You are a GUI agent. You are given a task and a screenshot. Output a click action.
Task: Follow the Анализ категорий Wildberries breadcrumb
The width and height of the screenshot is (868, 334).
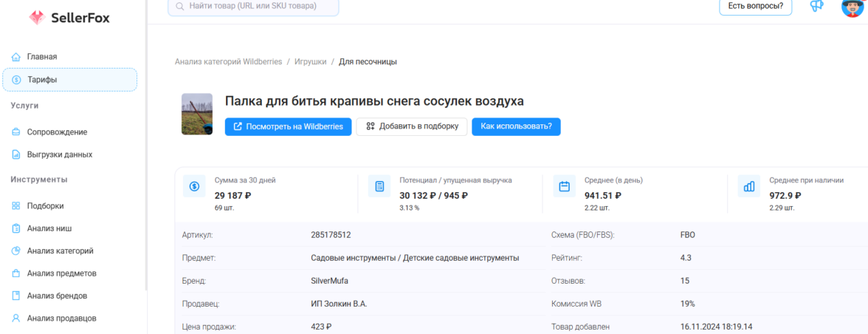[x=228, y=62]
